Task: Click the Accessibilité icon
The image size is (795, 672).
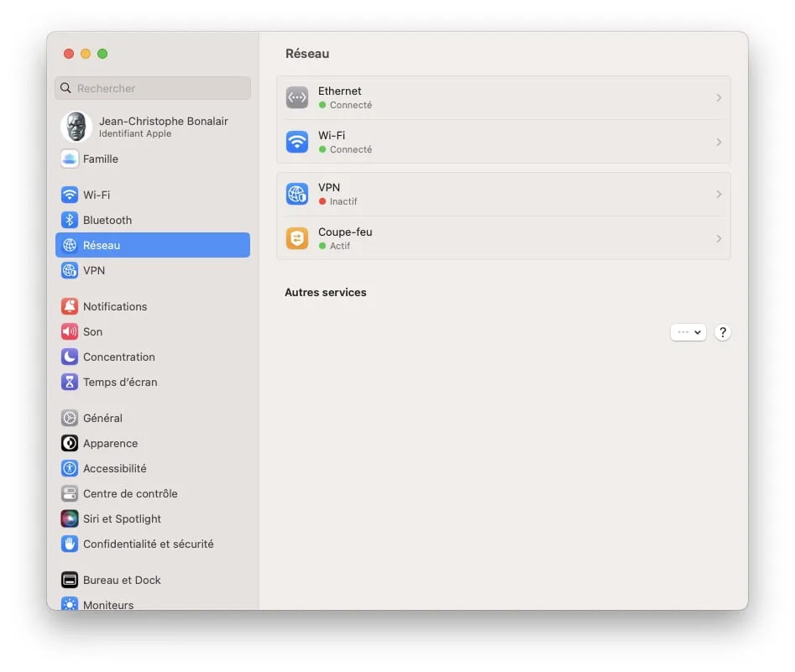Action: point(70,468)
